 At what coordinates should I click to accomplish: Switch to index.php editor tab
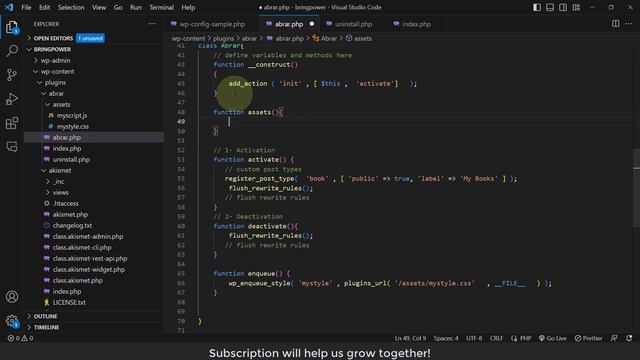pos(416,24)
